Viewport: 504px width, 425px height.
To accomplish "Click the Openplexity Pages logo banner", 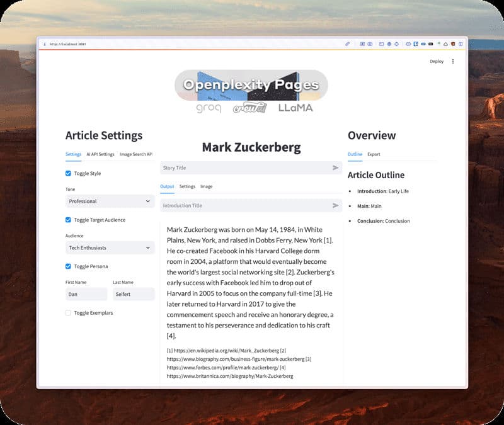I will point(251,85).
